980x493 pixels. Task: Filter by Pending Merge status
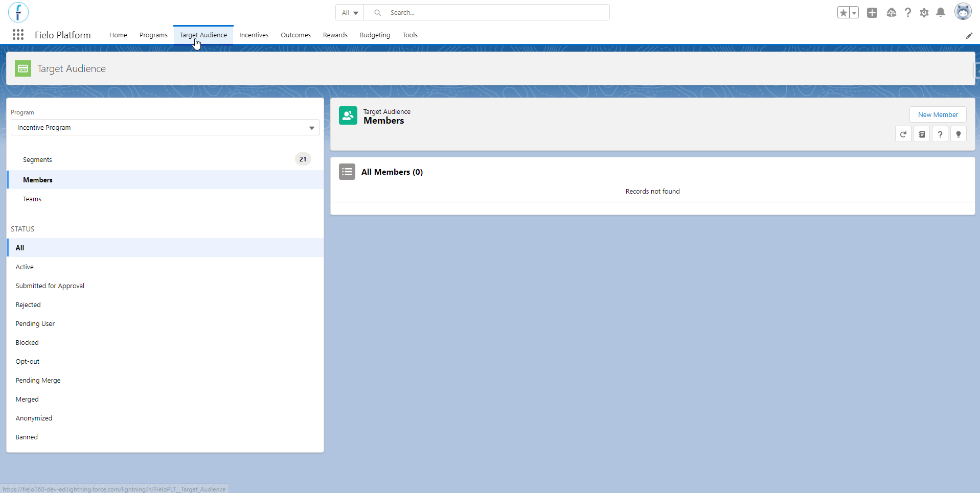(x=165, y=380)
